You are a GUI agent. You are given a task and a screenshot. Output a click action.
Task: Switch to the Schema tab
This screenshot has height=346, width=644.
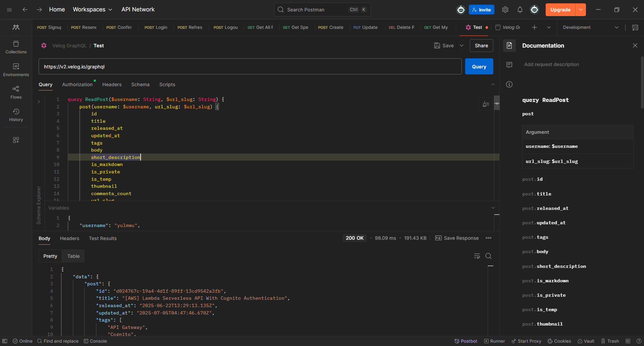[140, 84]
